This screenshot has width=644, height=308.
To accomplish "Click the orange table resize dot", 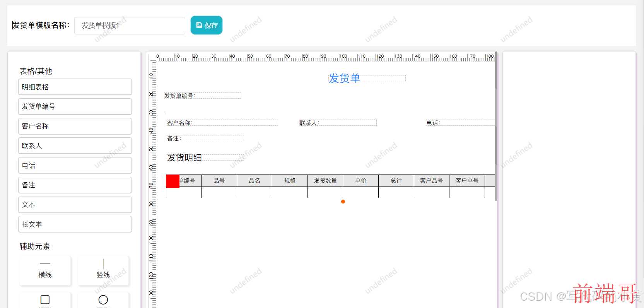I will (x=343, y=202).
